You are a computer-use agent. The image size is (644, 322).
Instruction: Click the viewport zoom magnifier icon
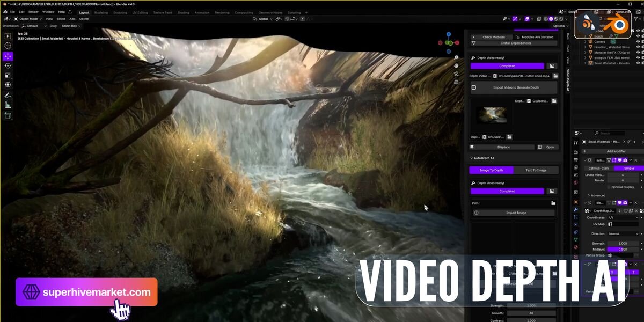tap(456, 57)
